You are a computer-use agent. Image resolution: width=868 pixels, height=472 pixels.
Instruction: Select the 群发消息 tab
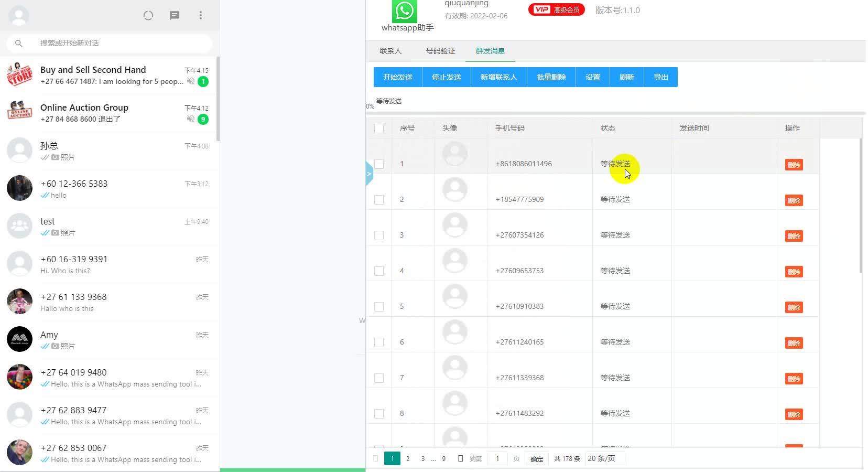tap(490, 51)
